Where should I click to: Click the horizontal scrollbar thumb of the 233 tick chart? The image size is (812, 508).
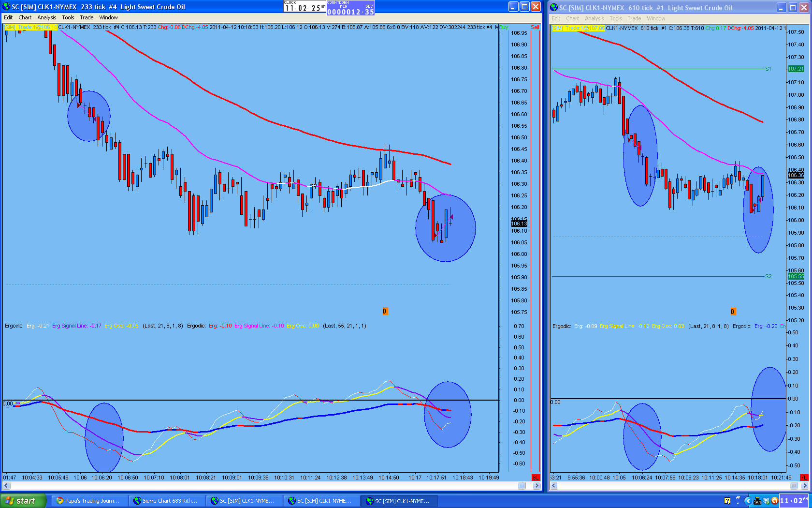point(522,486)
